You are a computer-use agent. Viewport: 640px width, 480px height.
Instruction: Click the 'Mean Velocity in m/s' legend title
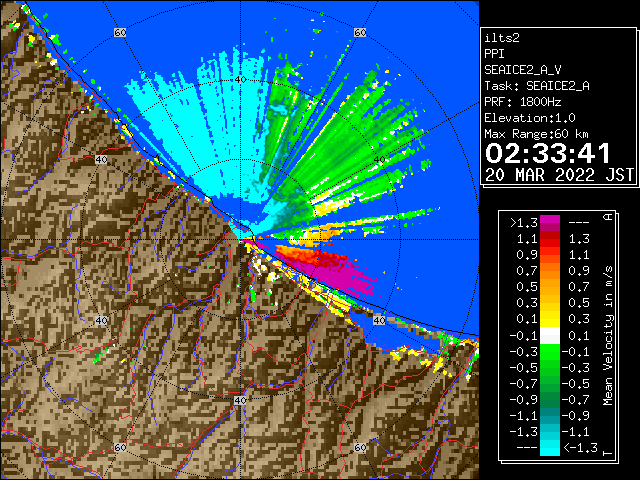click(x=608, y=336)
